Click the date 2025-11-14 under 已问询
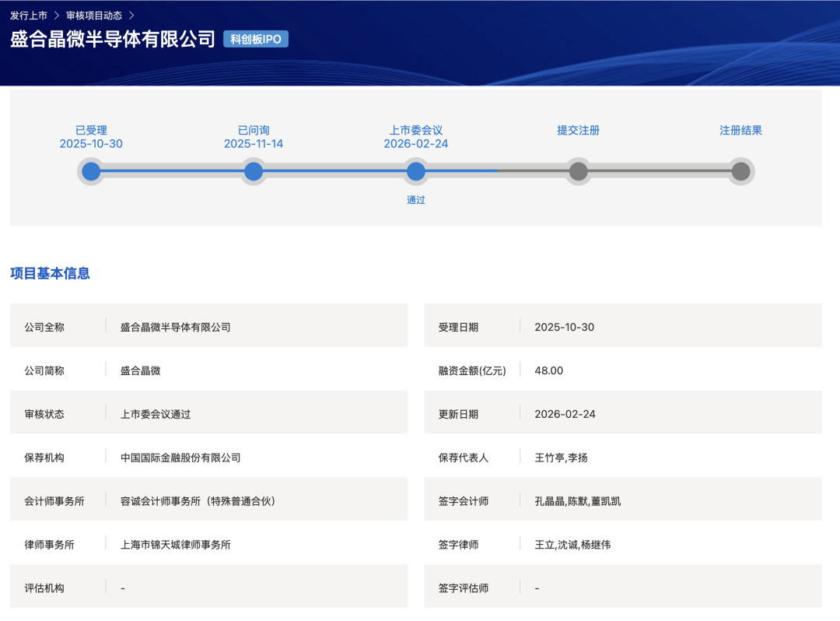 pos(254,144)
